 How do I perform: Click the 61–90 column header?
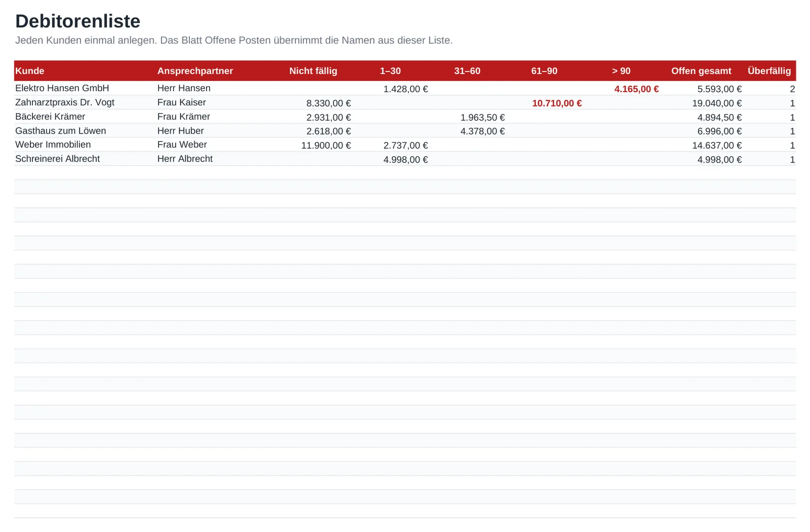(x=544, y=71)
